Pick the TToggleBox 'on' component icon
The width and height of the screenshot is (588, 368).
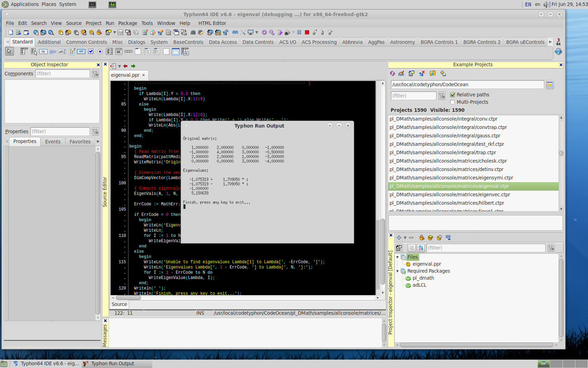[81, 52]
